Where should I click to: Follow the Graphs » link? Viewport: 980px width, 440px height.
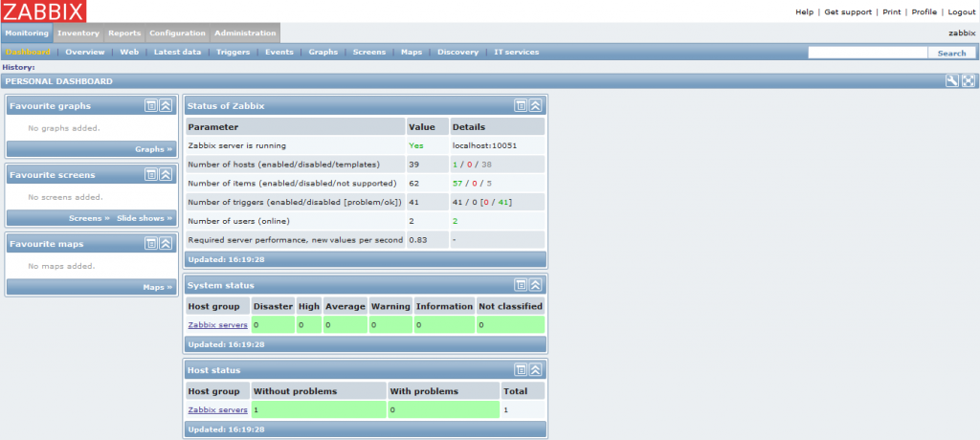click(x=154, y=149)
